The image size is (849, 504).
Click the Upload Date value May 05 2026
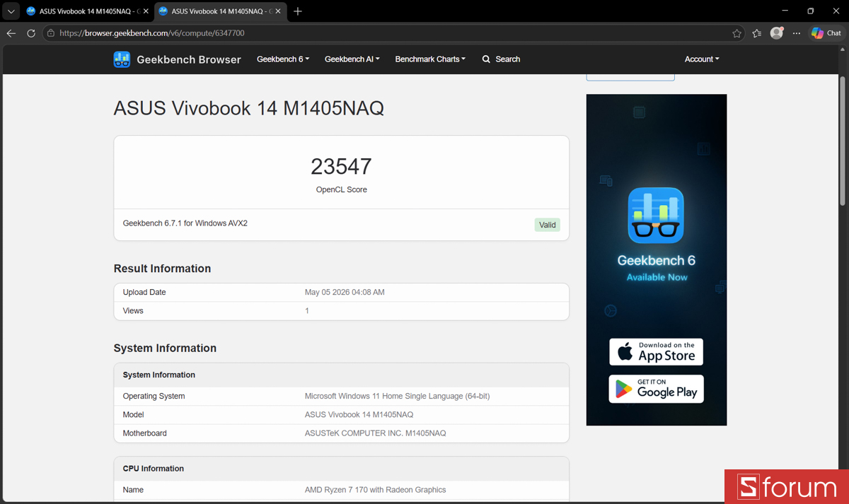coord(345,292)
